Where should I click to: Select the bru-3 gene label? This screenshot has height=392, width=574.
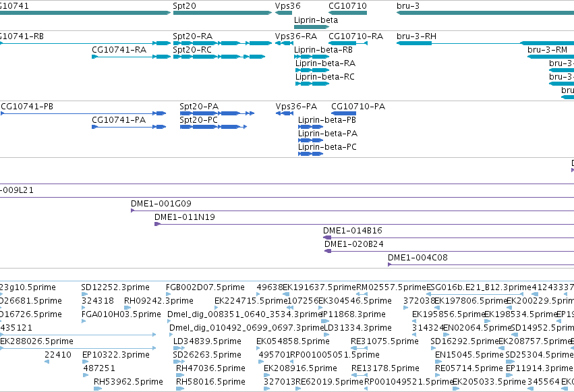(408, 6)
